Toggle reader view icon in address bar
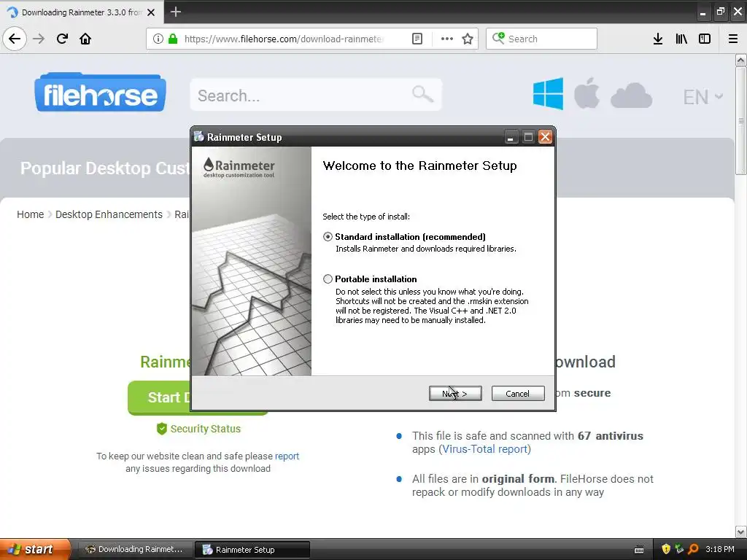Image resolution: width=747 pixels, height=560 pixels. (x=417, y=39)
